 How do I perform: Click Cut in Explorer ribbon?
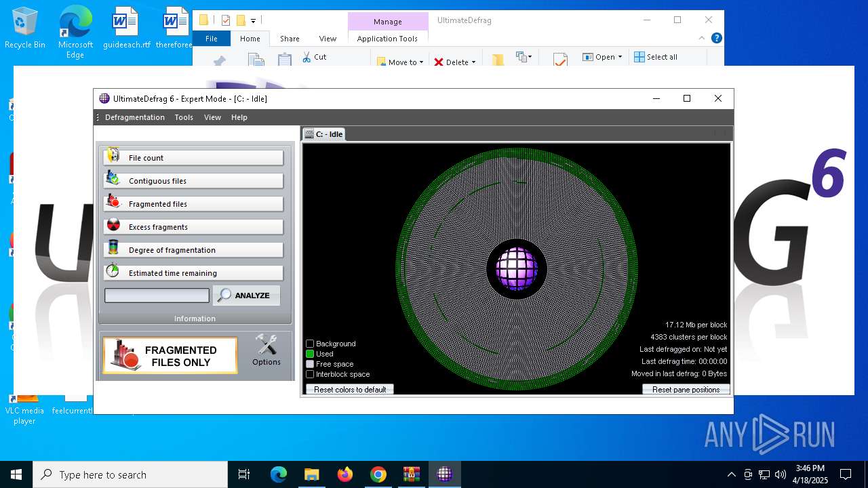tap(314, 57)
